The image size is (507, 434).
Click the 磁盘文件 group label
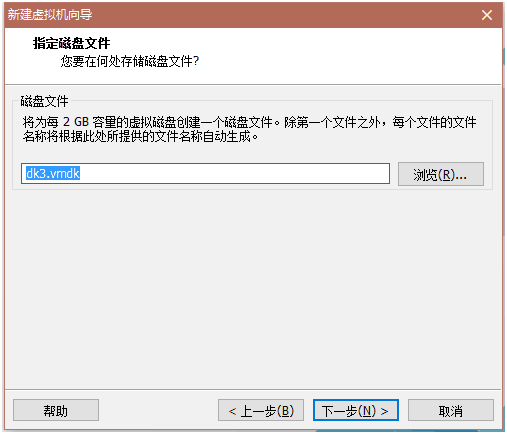pos(44,101)
